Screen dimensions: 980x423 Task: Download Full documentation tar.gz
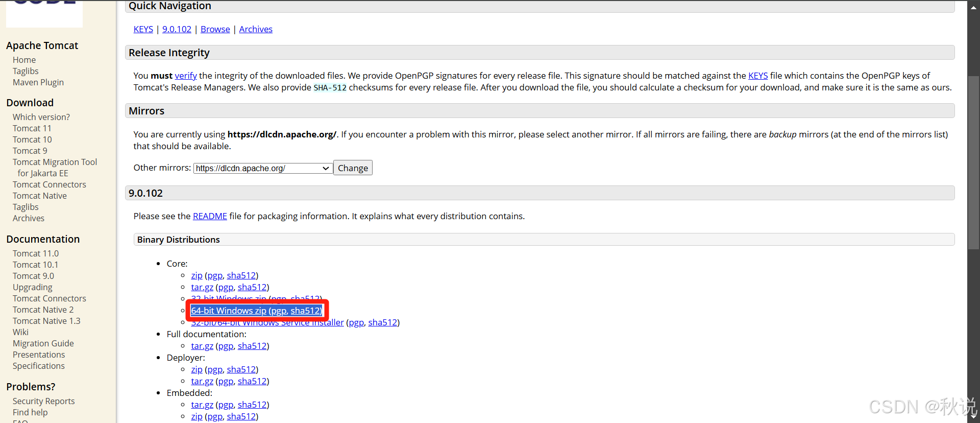202,346
